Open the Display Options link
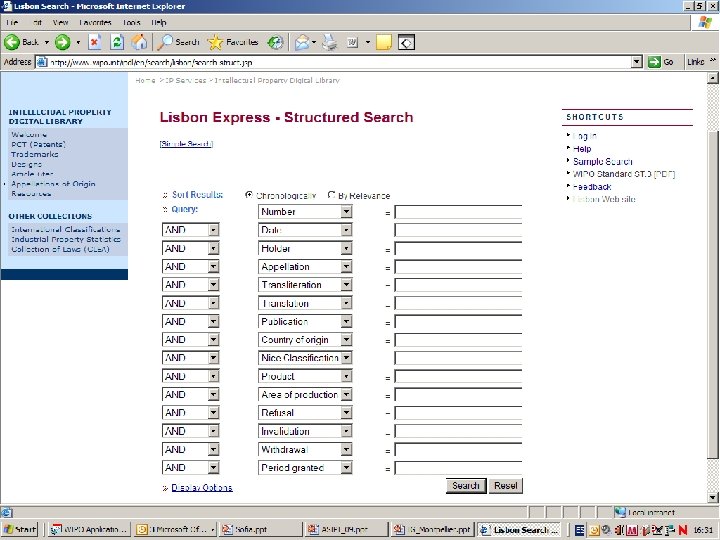This screenshot has height=540, width=720. coord(202,488)
